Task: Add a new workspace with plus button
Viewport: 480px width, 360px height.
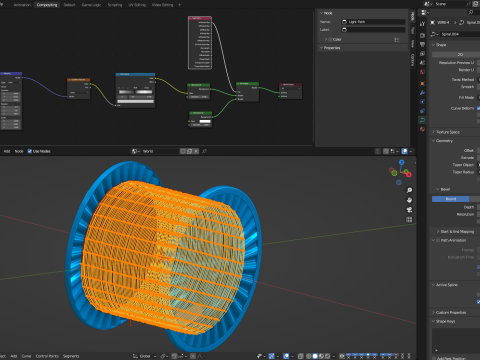Action: click(180, 5)
